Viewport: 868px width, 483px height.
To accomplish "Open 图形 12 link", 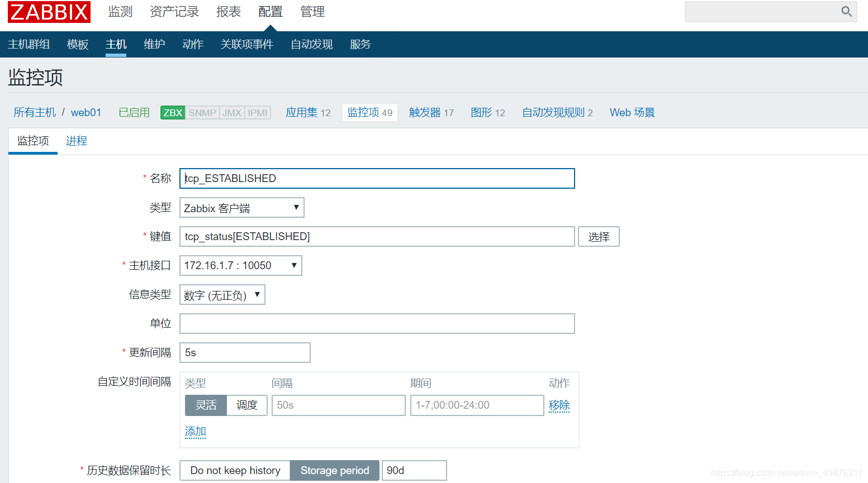I will 488,112.
